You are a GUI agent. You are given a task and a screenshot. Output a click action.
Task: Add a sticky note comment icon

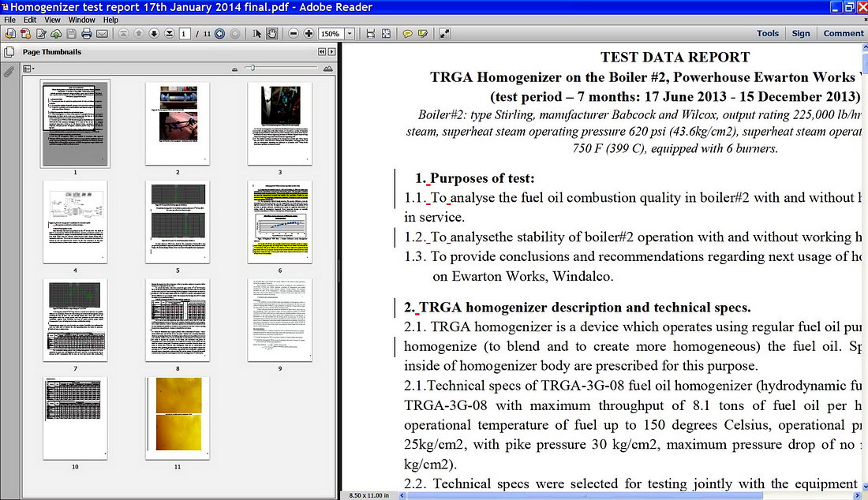407,34
